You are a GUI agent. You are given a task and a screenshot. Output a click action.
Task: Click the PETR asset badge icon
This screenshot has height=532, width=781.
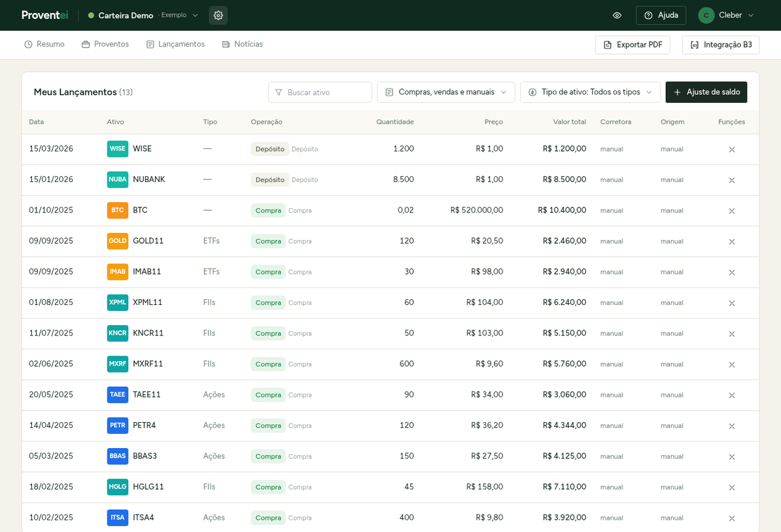(118, 425)
